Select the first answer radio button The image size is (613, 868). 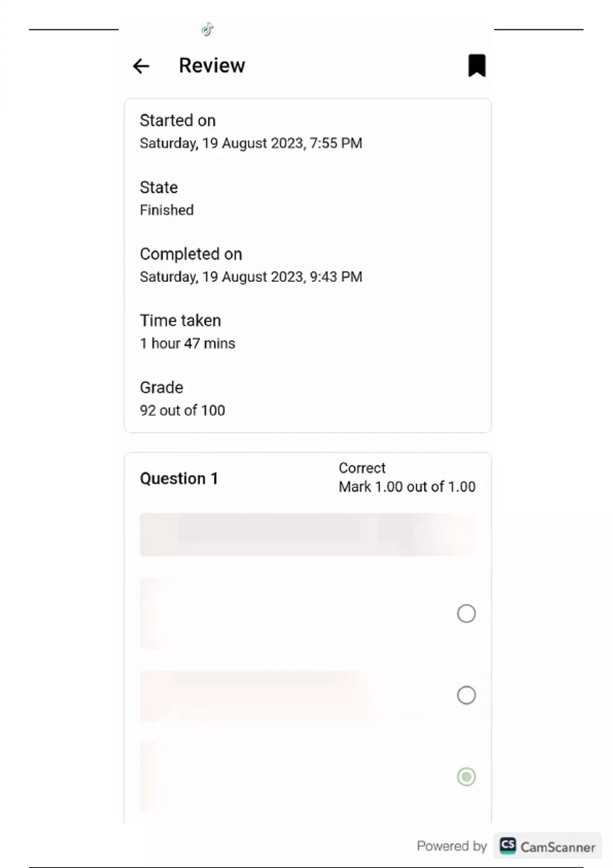point(466,613)
